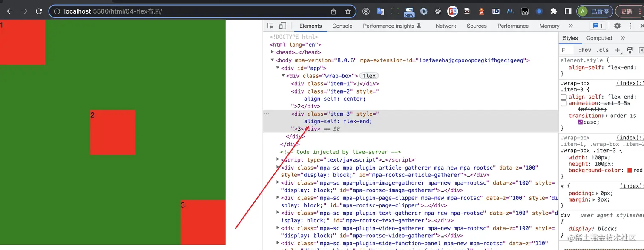Open the Memory tab

click(549, 26)
